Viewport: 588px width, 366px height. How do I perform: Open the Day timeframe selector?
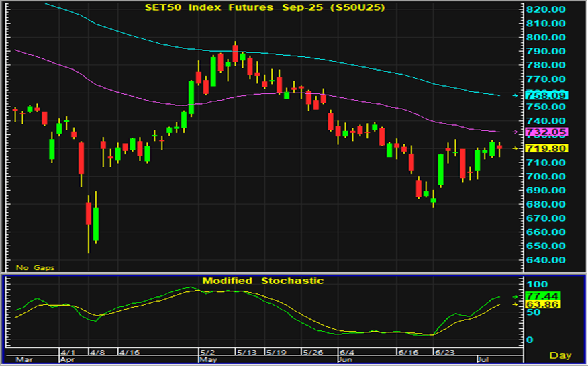(x=560, y=355)
